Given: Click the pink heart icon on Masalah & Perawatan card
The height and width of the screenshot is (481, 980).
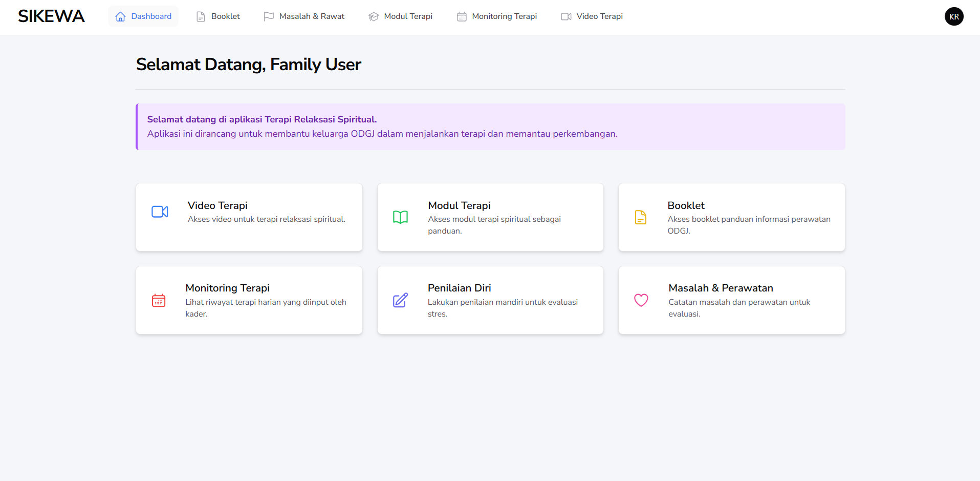Looking at the screenshot, I should coord(641,300).
